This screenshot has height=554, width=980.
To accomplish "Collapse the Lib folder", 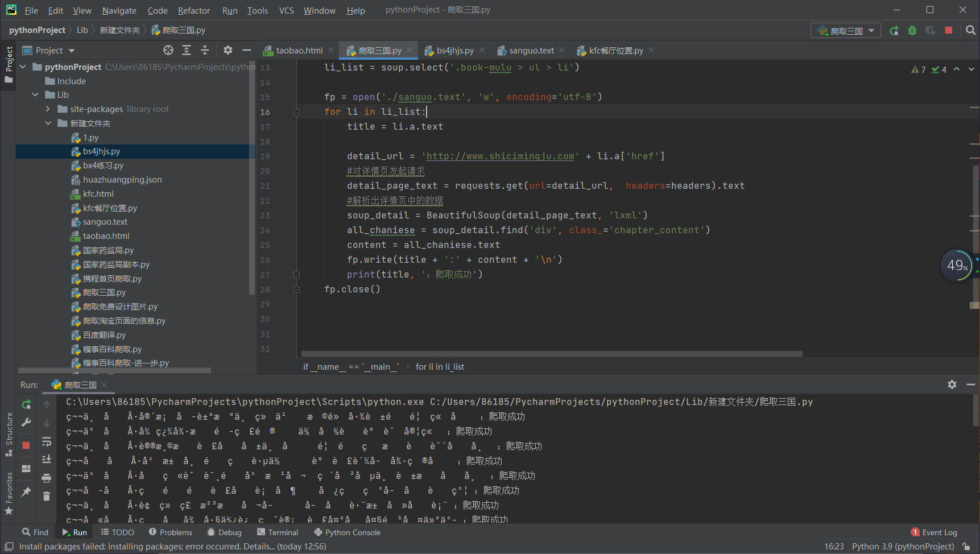I will coord(35,95).
